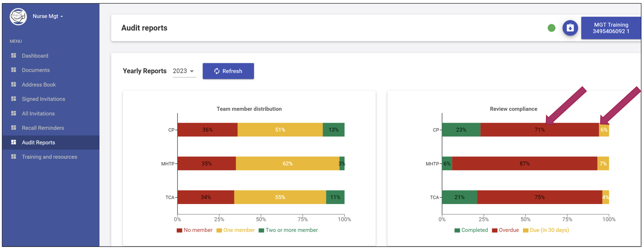The height and width of the screenshot is (249, 644).
Task: Click TCA 21% Completed bar segment
Action: pyautogui.click(x=459, y=197)
